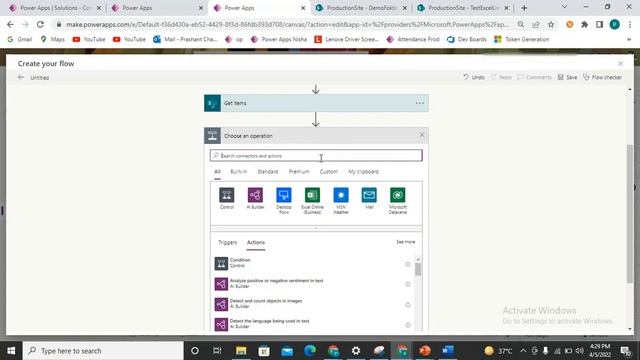Open the Chrome profile avatar

614,24
